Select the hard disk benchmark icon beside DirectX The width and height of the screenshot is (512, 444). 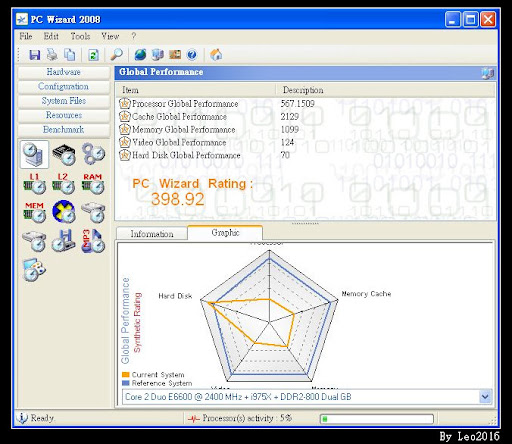(x=93, y=212)
